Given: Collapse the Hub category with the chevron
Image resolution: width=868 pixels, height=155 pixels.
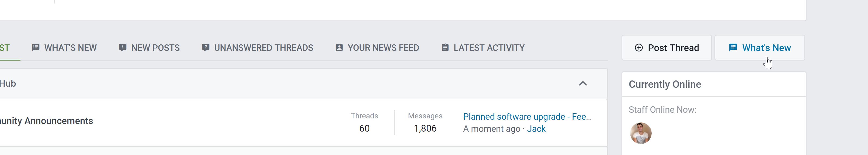Looking at the screenshot, I should [x=583, y=84].
